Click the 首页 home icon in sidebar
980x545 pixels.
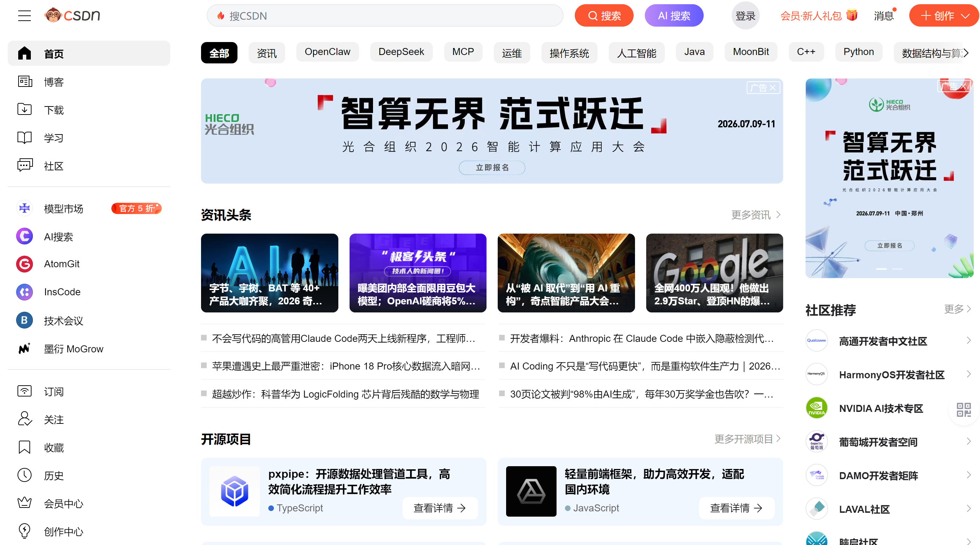click(25, 53)
